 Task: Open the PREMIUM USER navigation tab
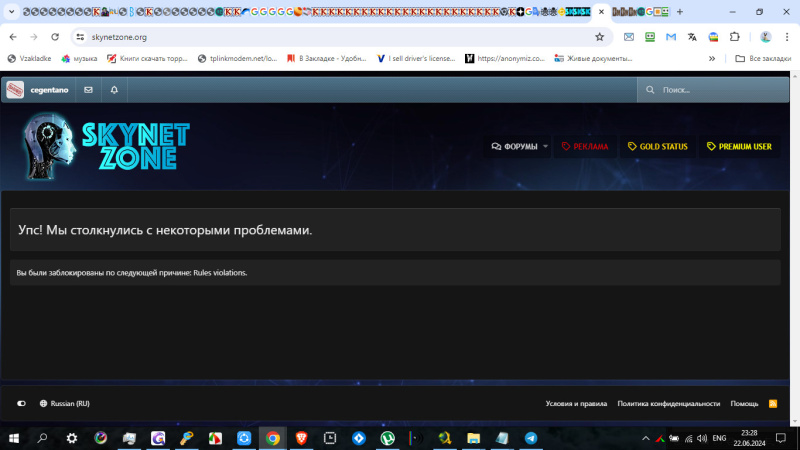click(739, 146)
